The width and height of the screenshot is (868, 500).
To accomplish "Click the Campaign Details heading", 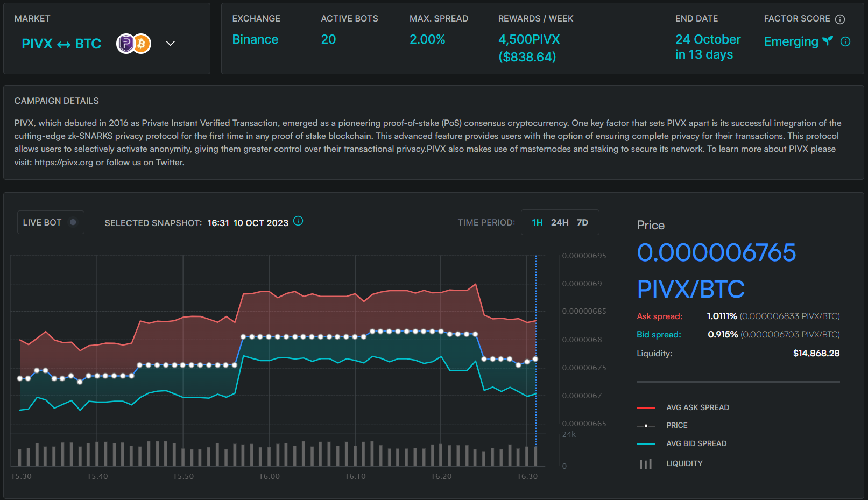I will click(57, 101).
